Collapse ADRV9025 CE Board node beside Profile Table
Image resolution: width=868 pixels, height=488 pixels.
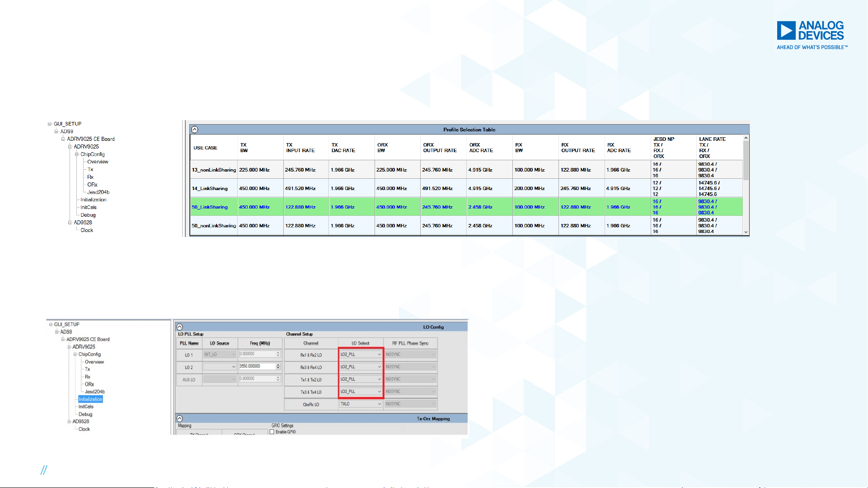point(63,139)
